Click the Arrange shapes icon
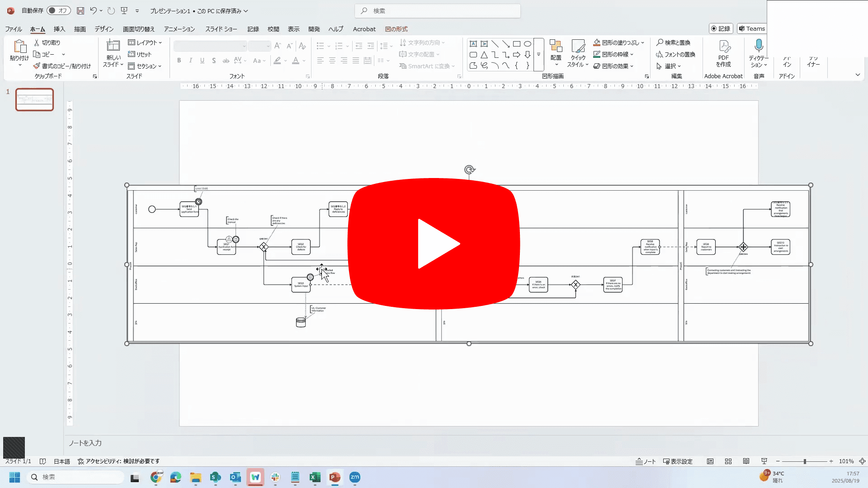 (x=556, y=46)
